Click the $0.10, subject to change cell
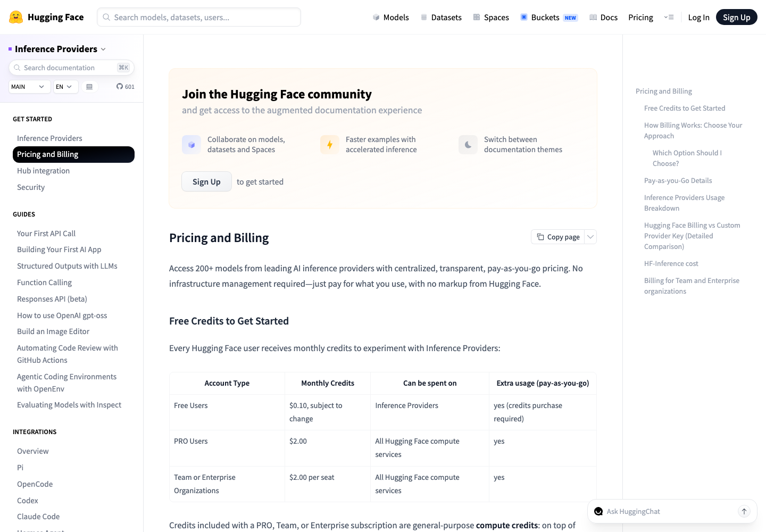 328,412
